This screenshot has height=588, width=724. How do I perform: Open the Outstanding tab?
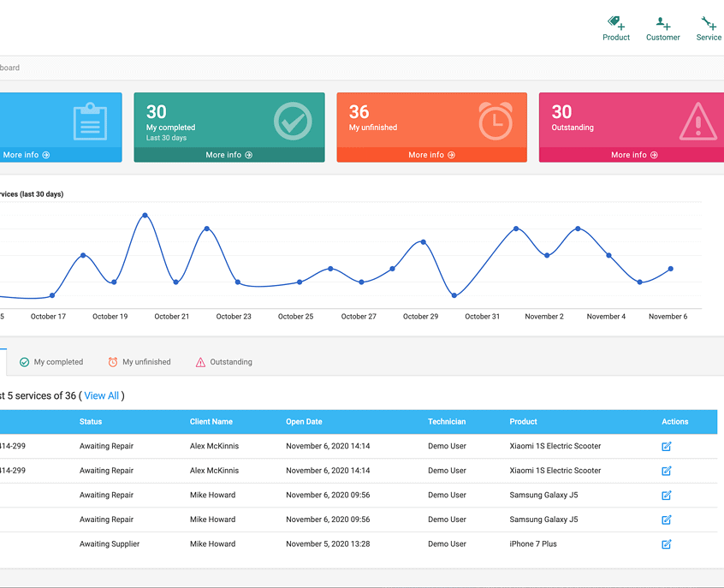(224, 362)
